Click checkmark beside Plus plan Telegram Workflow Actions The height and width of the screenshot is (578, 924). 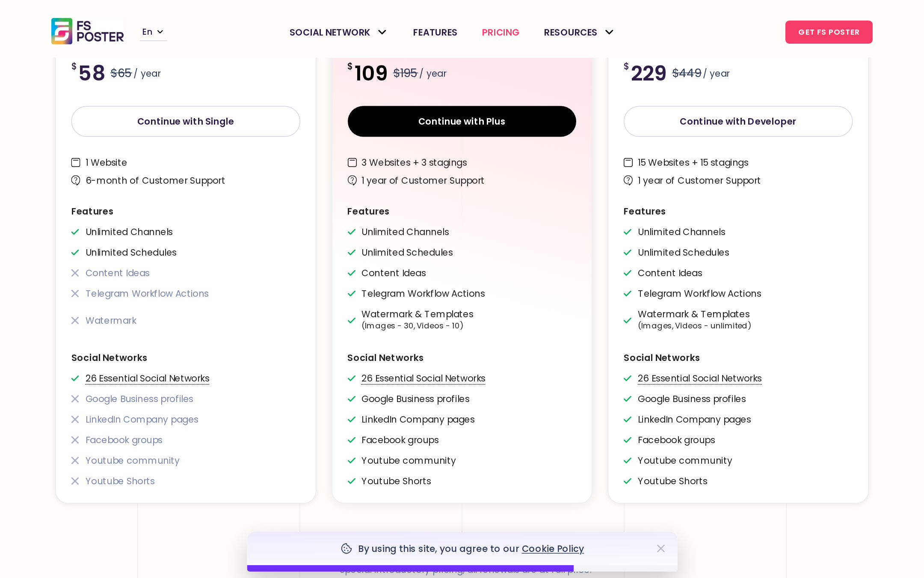[x=352, y=294]
